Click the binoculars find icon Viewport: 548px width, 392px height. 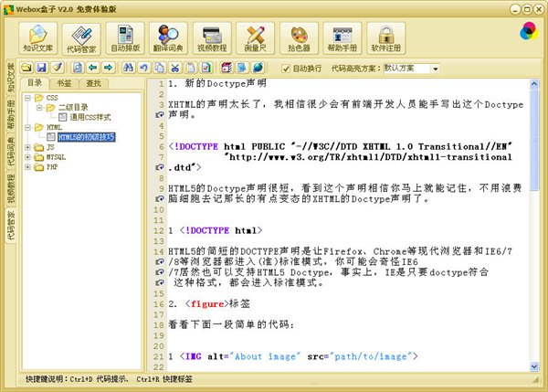coord(128,68)
